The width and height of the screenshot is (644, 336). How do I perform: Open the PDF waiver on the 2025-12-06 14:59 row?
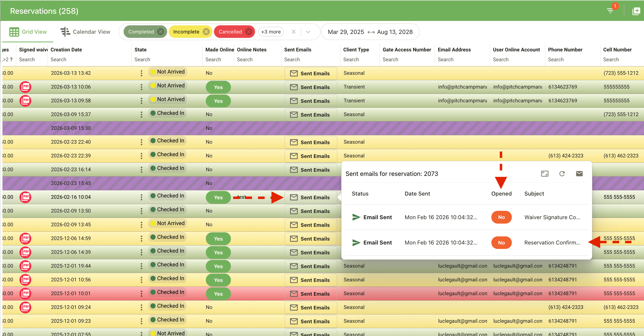pyautogui.click(x=25, y=238)
